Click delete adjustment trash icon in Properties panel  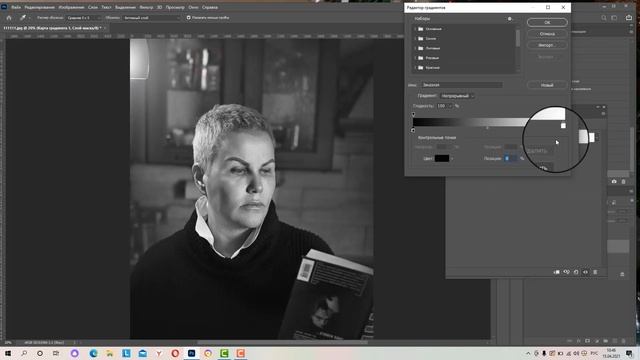tap(595, 272)
